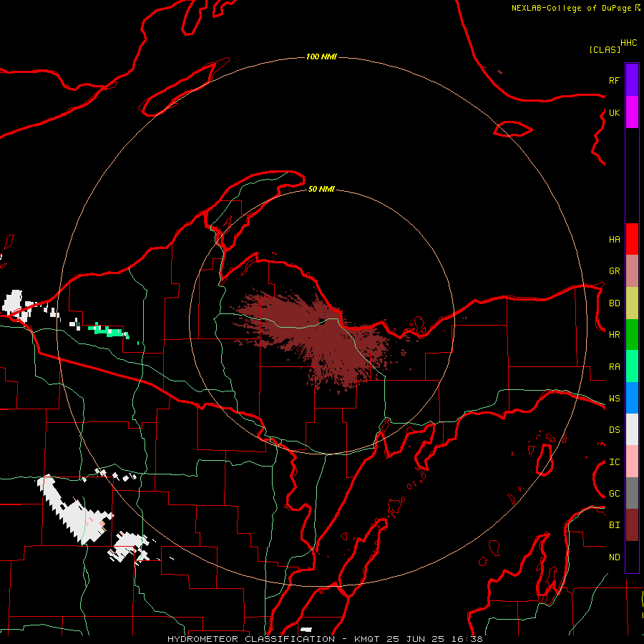Viewport: 644px width, 644px height.
Task: Select the yellow BD legend color swatch
Action: [x=632, y=303]
